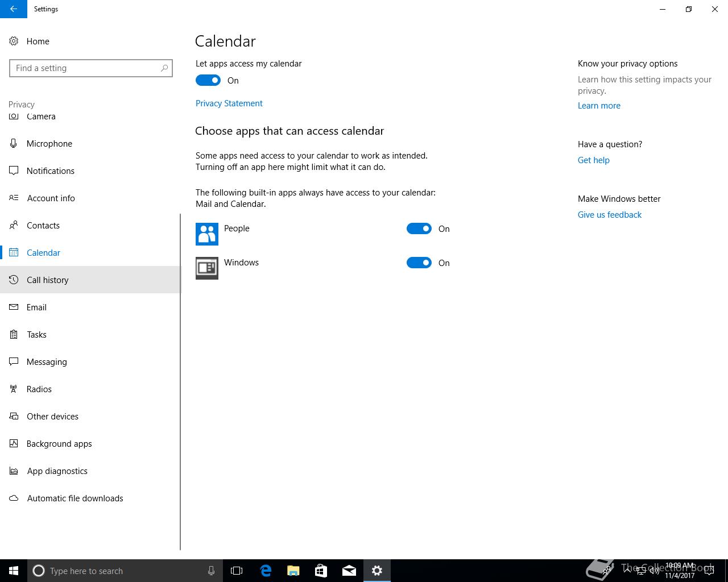Click the Other devices icon

click(x=14, y=416)
